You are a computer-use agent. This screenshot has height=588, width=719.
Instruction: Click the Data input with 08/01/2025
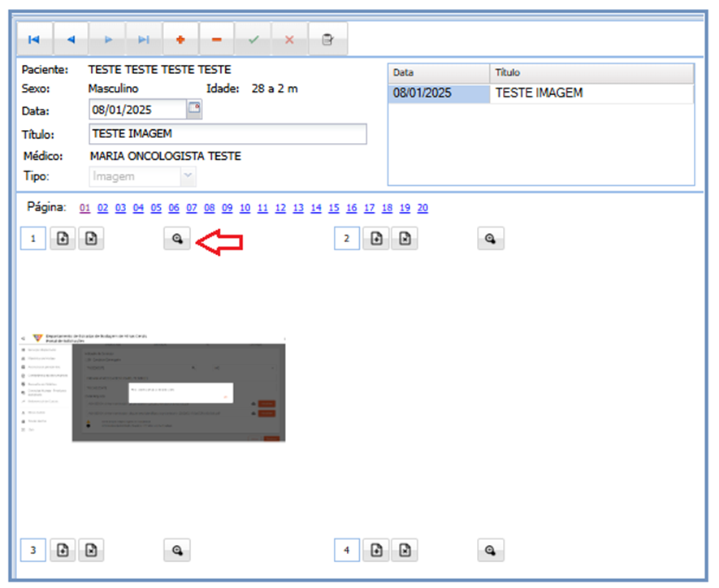click(x=137, y=110)
